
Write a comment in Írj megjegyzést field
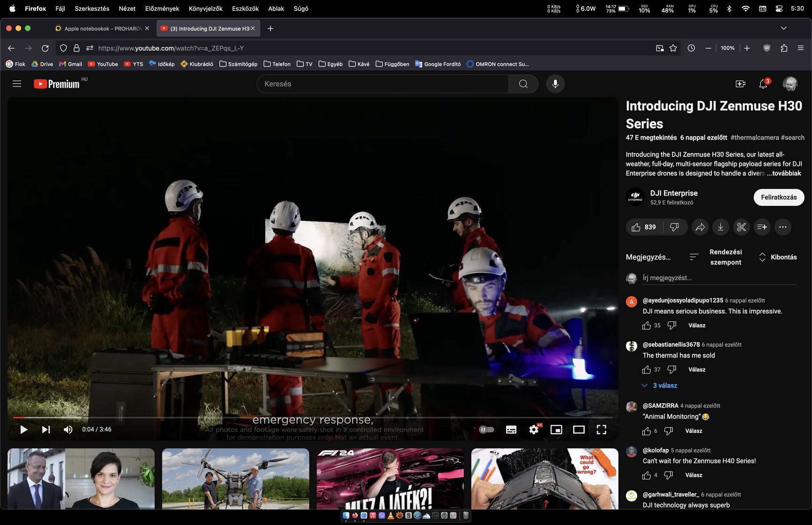point(719,278)
